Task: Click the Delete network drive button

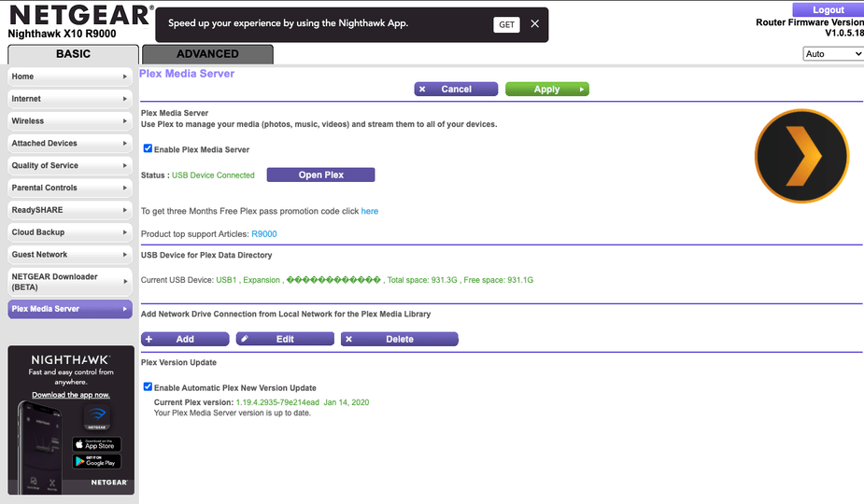Action: [x=400, y=340]
